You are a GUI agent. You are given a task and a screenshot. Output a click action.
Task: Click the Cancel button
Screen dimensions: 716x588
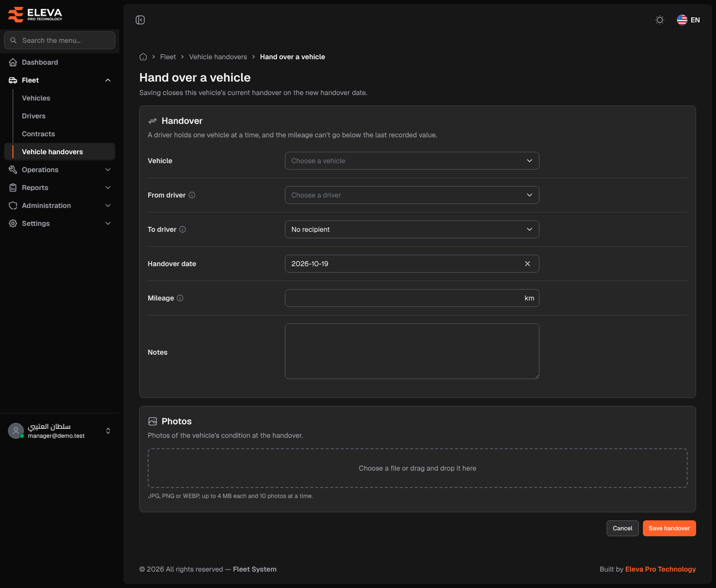click(x=623, y=528)
